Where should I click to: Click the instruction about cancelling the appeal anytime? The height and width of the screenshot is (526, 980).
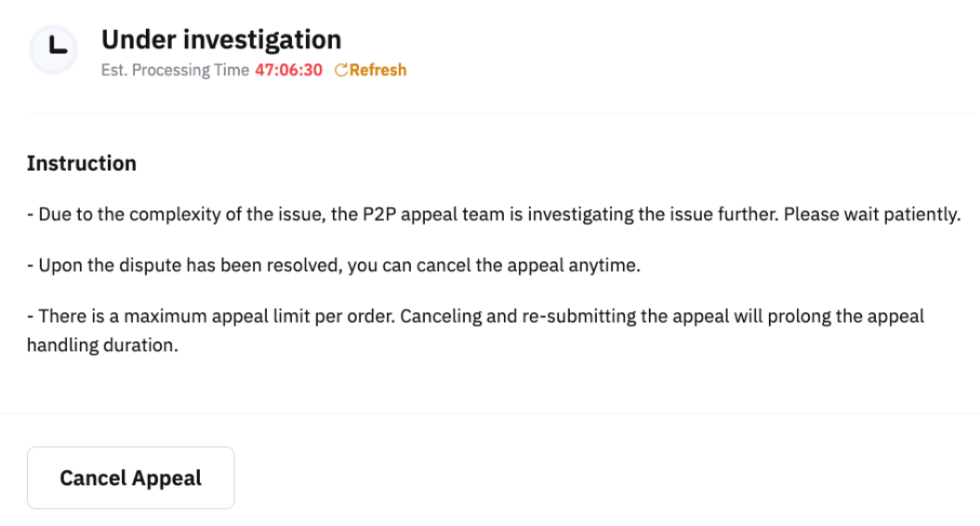point(335,266)
